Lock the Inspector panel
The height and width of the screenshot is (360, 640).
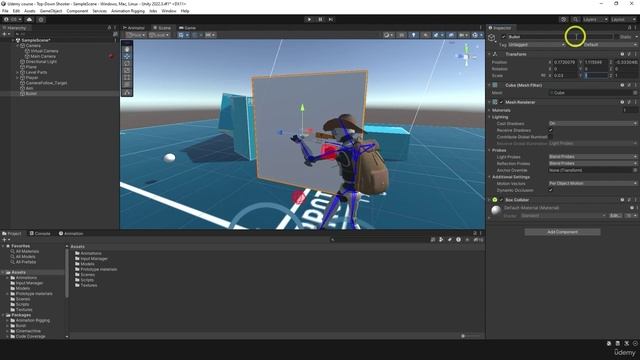[629, 28]
